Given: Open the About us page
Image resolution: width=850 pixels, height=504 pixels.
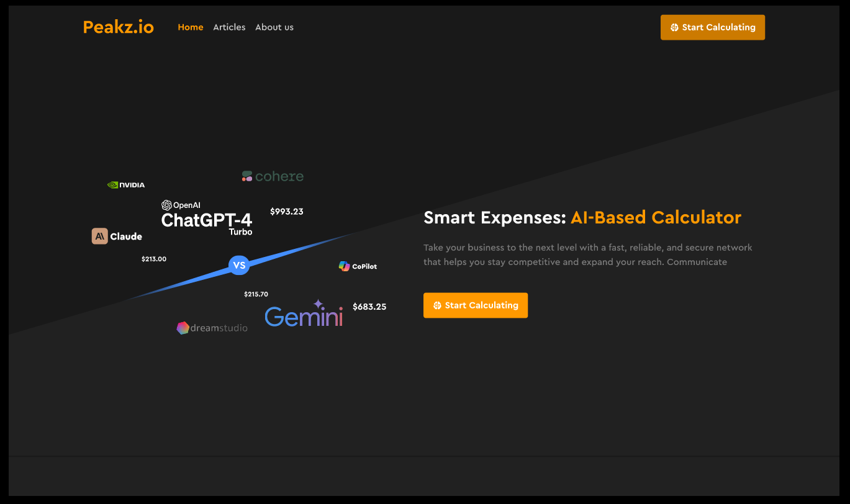Looking at the screenshot, I should click(x=274, y=27).
